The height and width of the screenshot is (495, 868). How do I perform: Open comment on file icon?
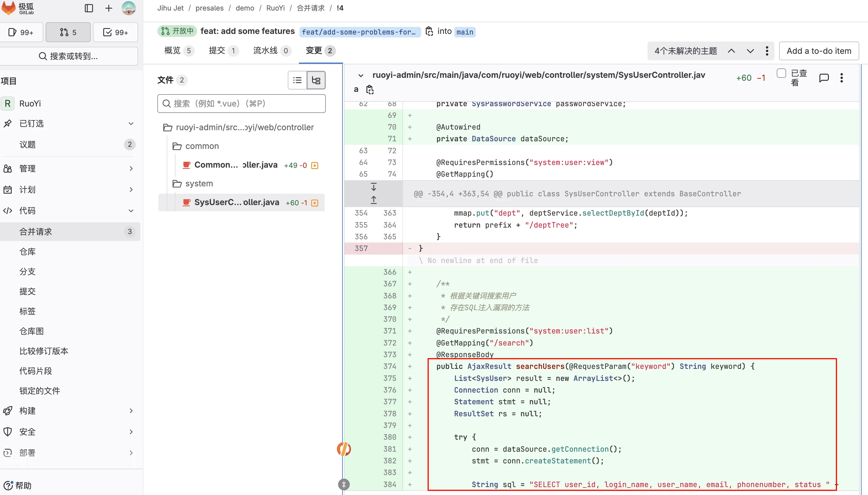click(824, 78)
